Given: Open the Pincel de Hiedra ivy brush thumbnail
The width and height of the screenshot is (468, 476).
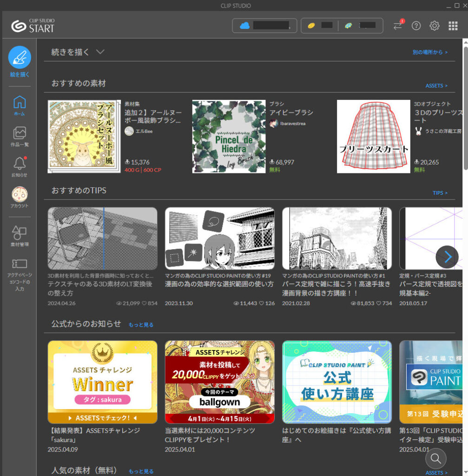Looking at the screenshot, I should point(229,137).
